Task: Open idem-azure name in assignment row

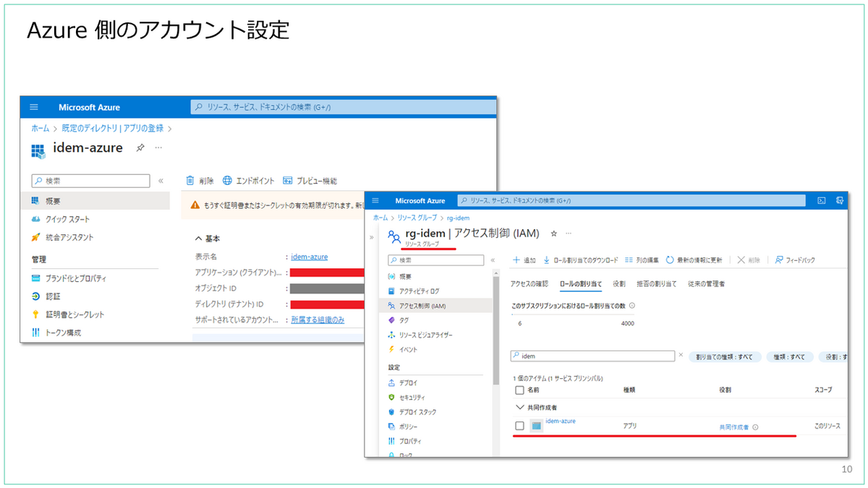Action: click(x=561, y=421)
